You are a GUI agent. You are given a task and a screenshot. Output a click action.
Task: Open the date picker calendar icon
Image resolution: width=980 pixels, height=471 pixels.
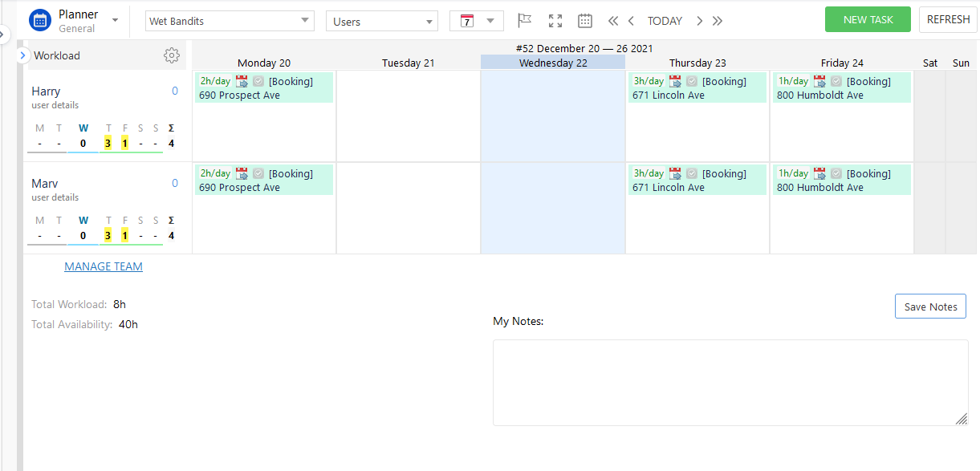point(585,21)
